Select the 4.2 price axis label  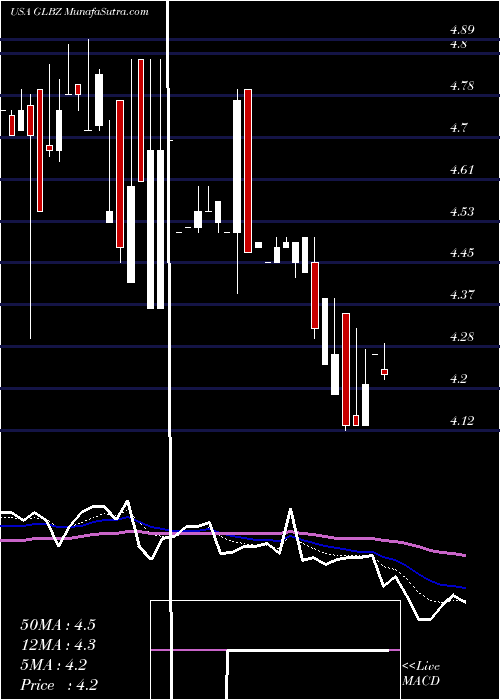(x=458, y=379)
